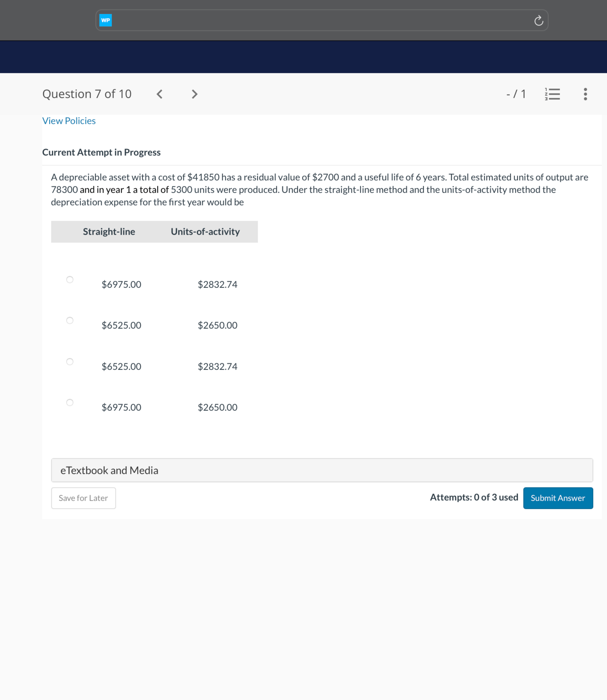Open the View Policies link
The image size is (607, 700).
(x=69, y=121)
